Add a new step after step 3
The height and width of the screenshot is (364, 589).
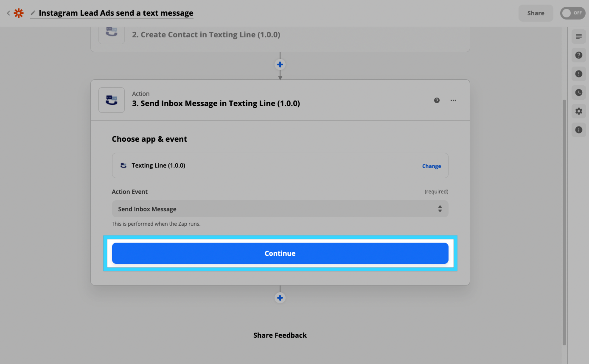280,298
